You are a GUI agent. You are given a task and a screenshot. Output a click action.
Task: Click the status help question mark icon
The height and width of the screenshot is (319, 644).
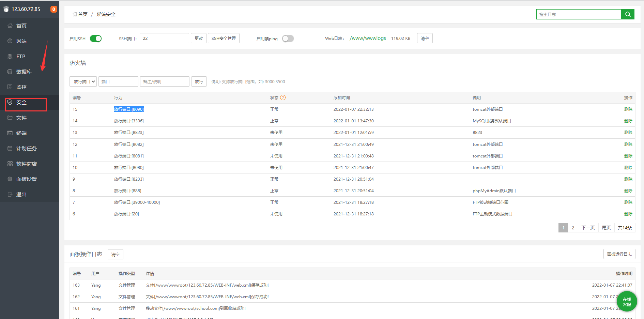point(283,97)
